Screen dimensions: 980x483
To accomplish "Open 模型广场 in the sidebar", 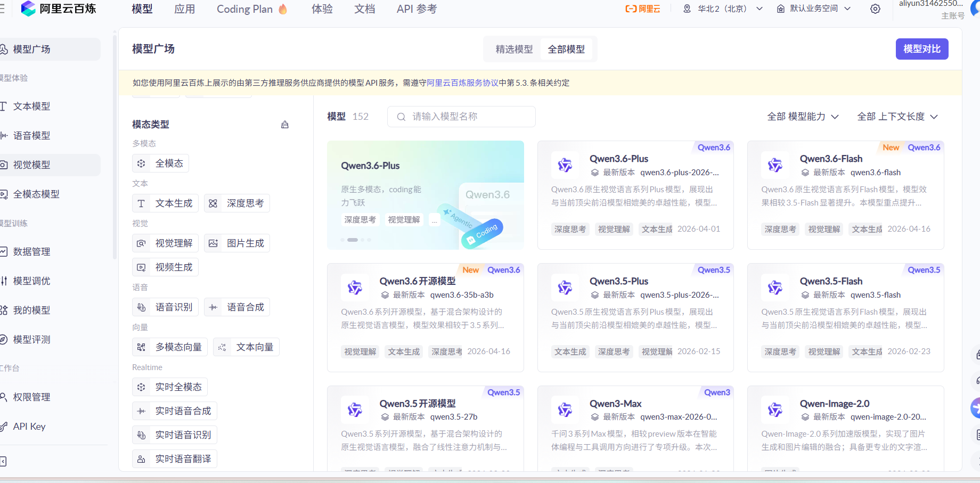I will pos(49,49).
